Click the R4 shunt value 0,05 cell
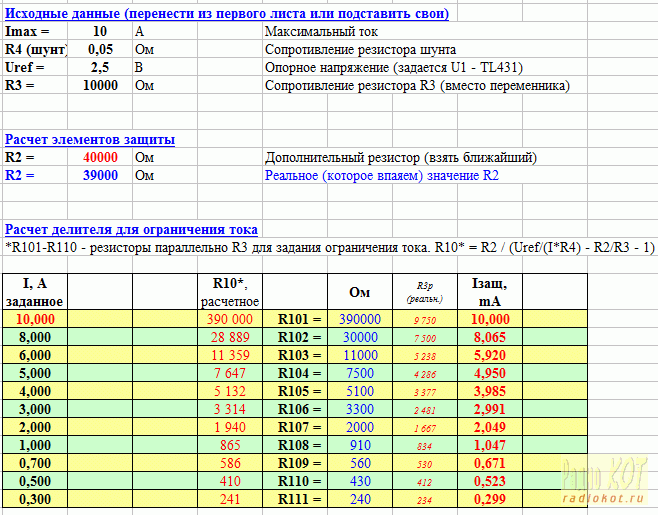The image size is (658, 515). [100, 49]
